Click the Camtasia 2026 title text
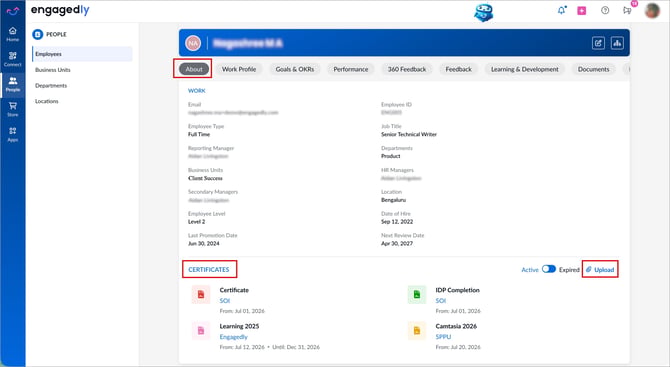 click(456, 326)
